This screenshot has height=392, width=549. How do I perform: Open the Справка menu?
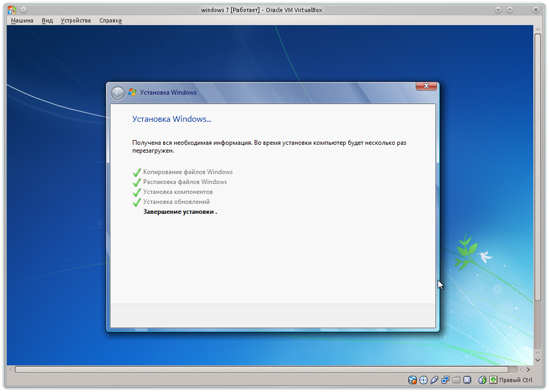tap(110, 20)
